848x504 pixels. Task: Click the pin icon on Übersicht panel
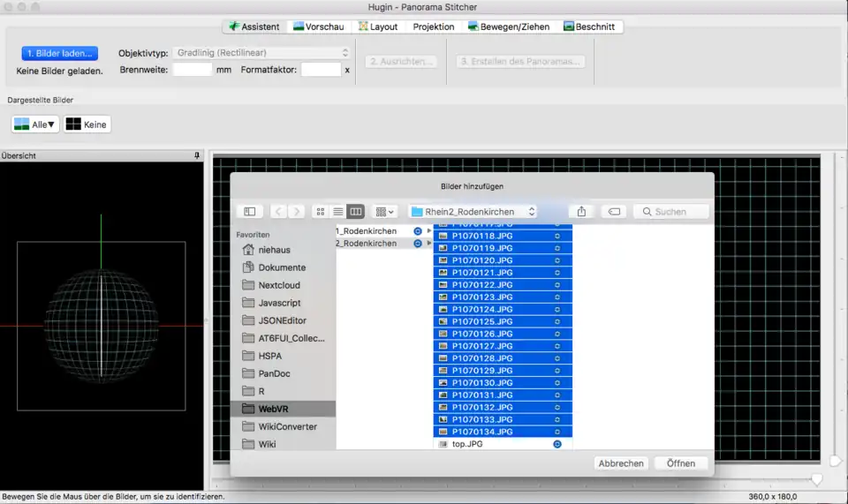pyautogui.click(x=197, y=155)
